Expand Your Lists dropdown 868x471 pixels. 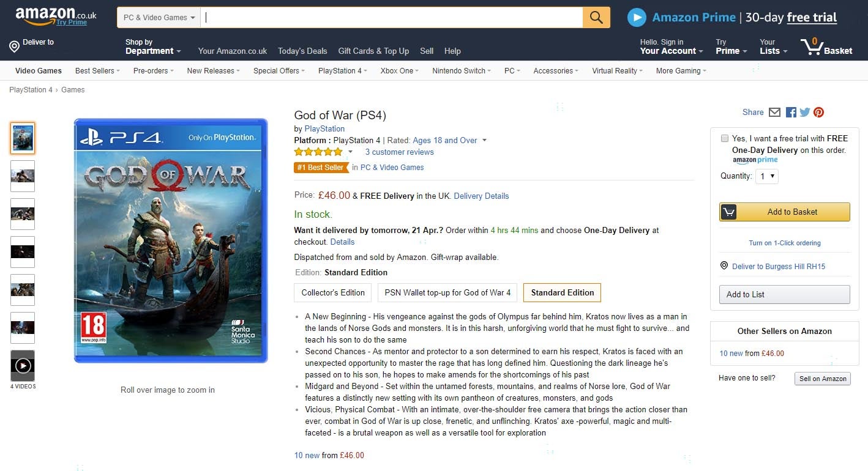[x=774, y=46]
